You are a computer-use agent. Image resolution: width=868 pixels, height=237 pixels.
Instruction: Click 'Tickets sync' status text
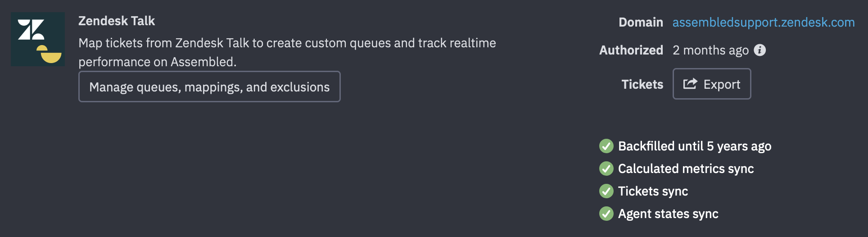[653, 191]
